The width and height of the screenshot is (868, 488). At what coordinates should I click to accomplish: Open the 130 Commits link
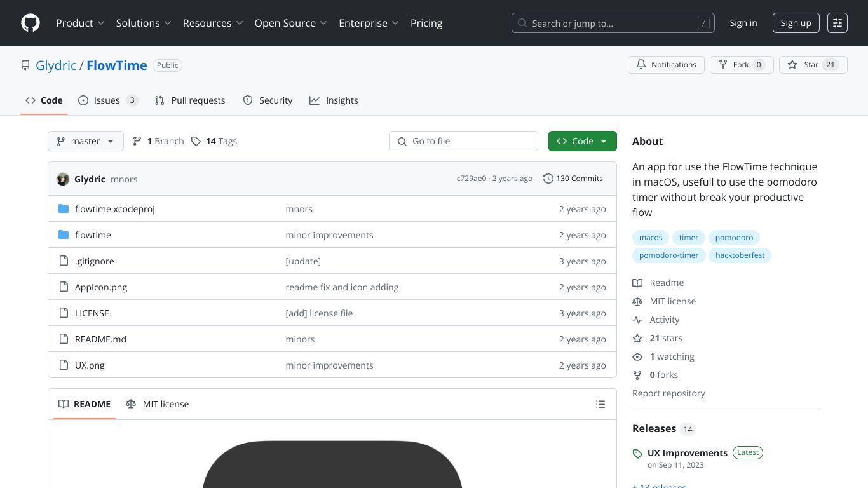tap(573, 179)
